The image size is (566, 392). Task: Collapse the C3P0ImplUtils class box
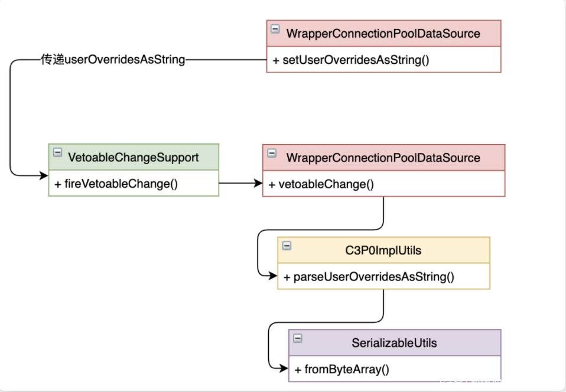(287, 245)
